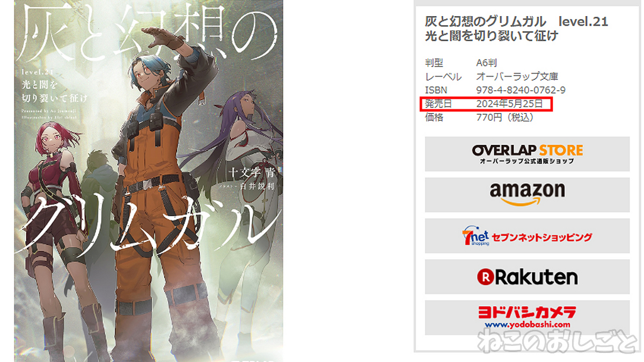Click the 価格 field label
644x362 pixels.
[434, 117]
